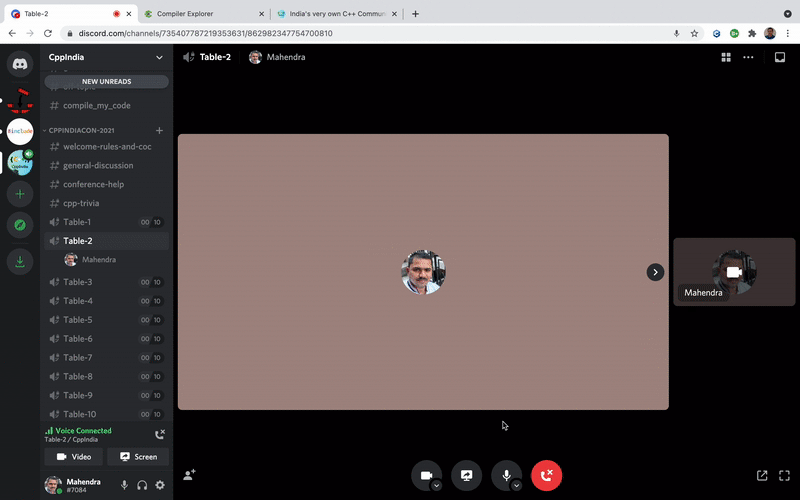Turn on camera in call controls
800x500 pixels.
[426, 475]
